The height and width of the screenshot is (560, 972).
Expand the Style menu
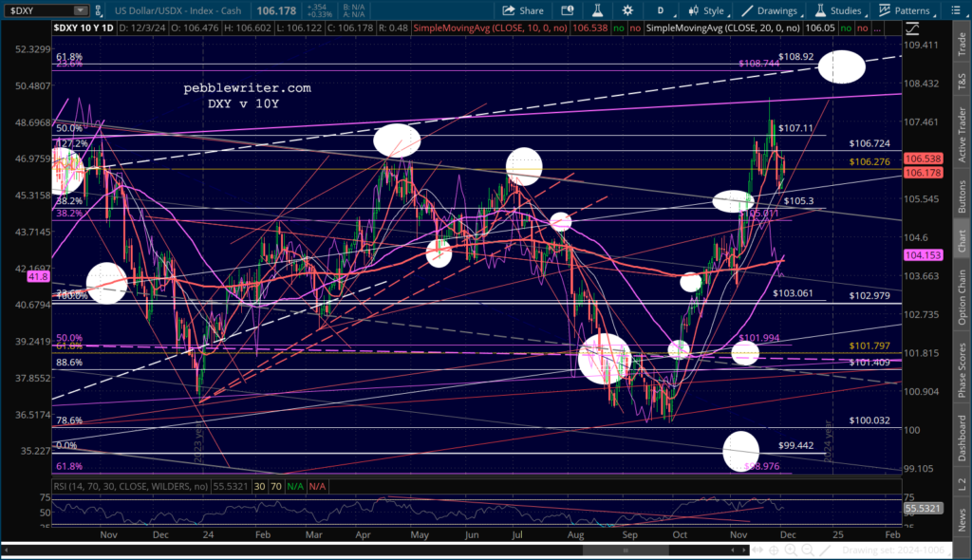[728, 15]
